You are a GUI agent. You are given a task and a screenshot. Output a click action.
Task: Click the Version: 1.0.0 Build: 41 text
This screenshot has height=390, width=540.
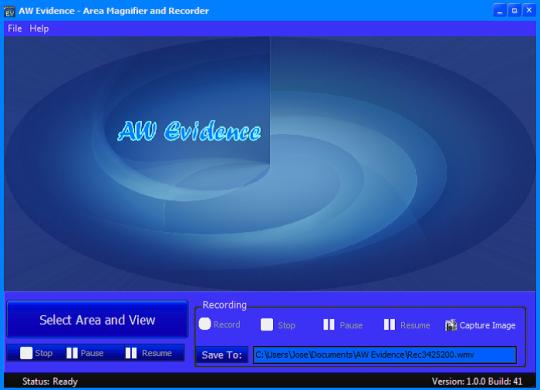tap(477, 381)
